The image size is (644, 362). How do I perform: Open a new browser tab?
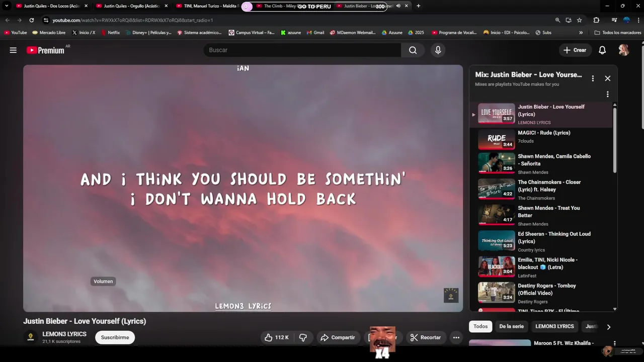coord(418,6)
